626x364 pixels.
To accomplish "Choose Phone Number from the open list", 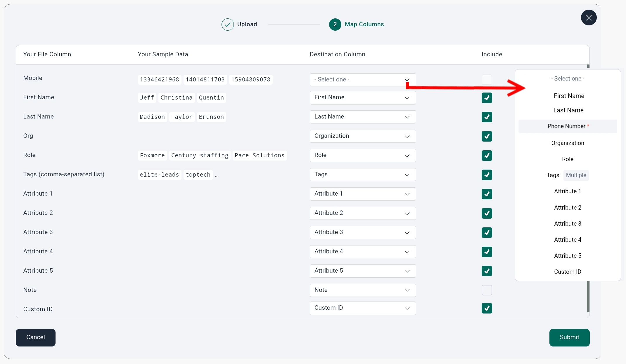I will (568, 126).
